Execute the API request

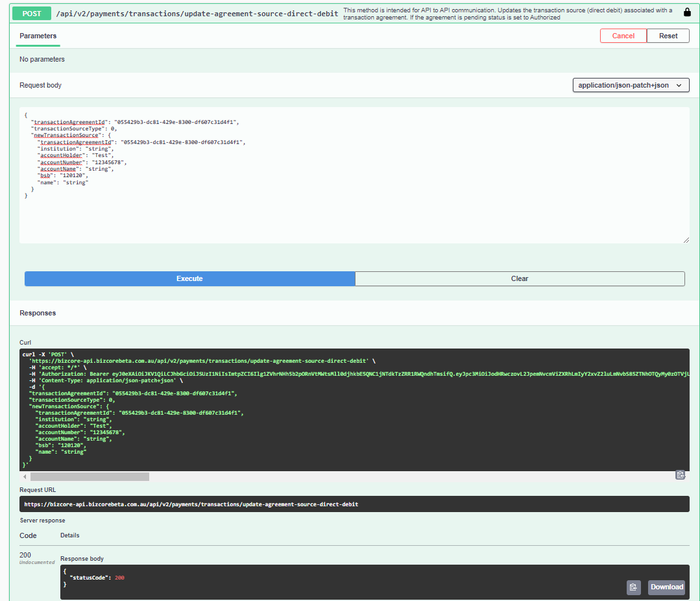click(x=189, y=278)
